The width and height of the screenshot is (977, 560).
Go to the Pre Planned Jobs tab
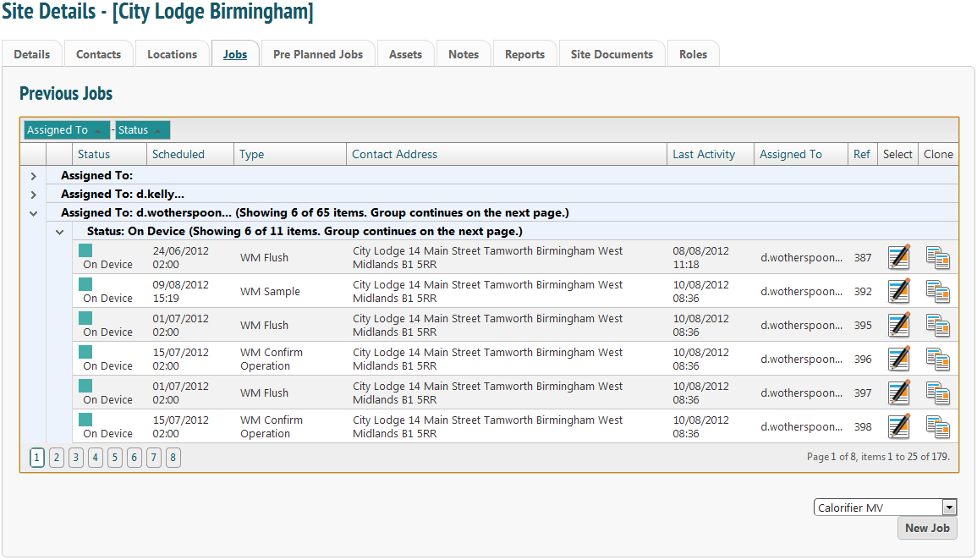(x=318, y=54)
